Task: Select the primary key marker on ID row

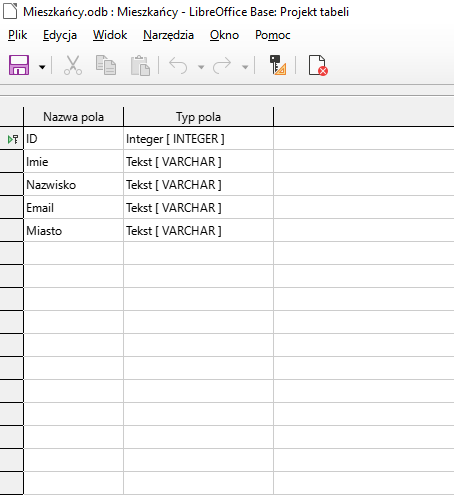Action: point(12,139)
